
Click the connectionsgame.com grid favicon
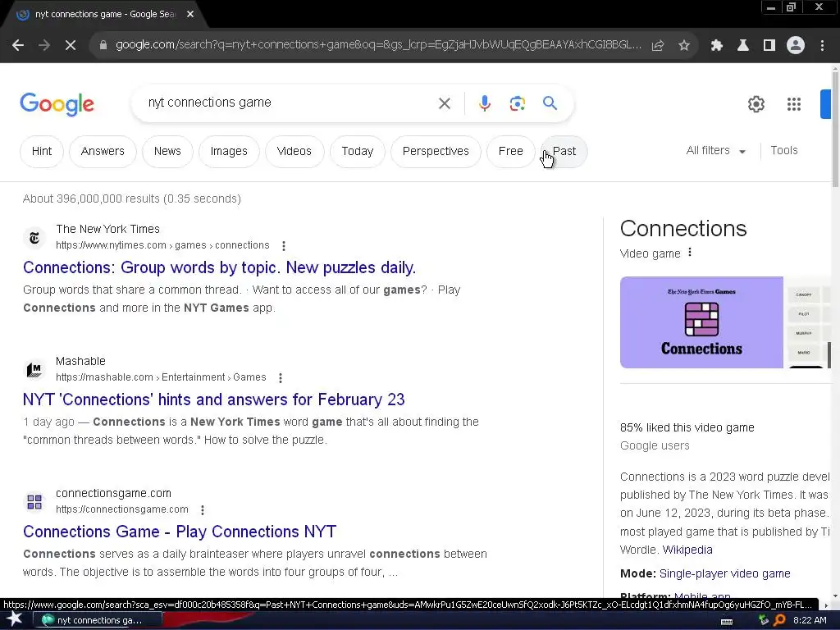pos(34,502)
